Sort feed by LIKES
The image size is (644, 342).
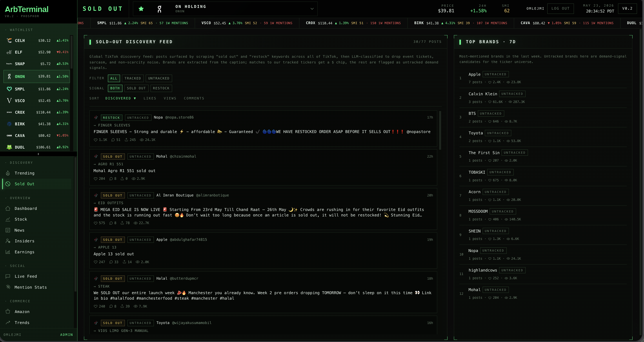pyautogui.click(x=150, y=98)
